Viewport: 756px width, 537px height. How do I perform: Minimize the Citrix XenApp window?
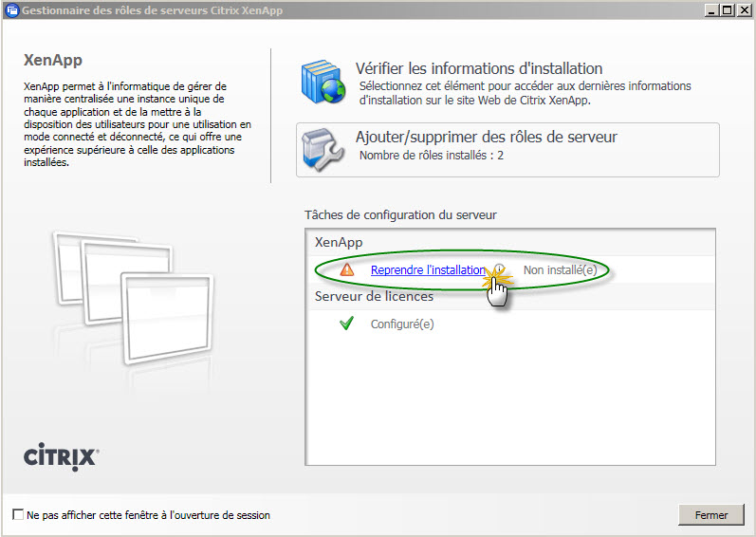point(710,10)
